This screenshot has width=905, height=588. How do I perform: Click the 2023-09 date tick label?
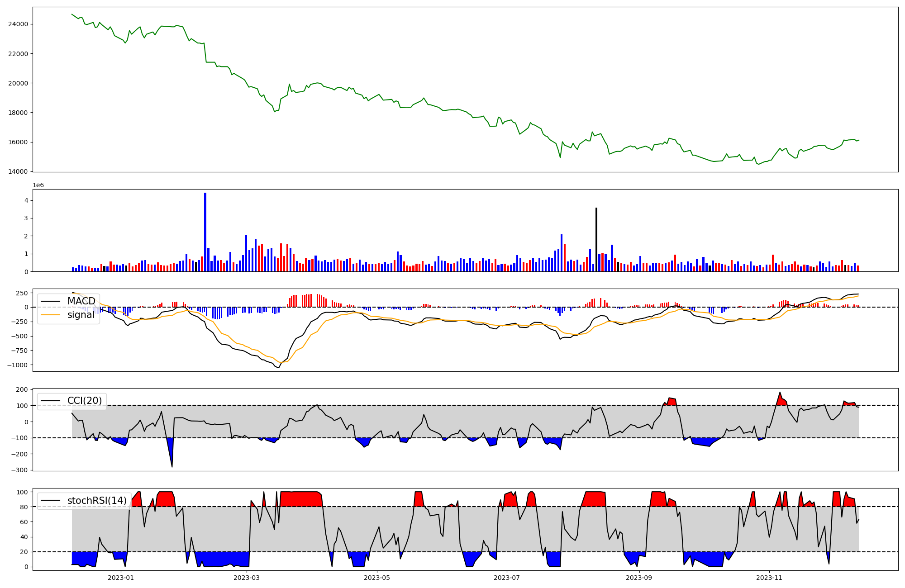pyautogui.click(x=639, y=578)
